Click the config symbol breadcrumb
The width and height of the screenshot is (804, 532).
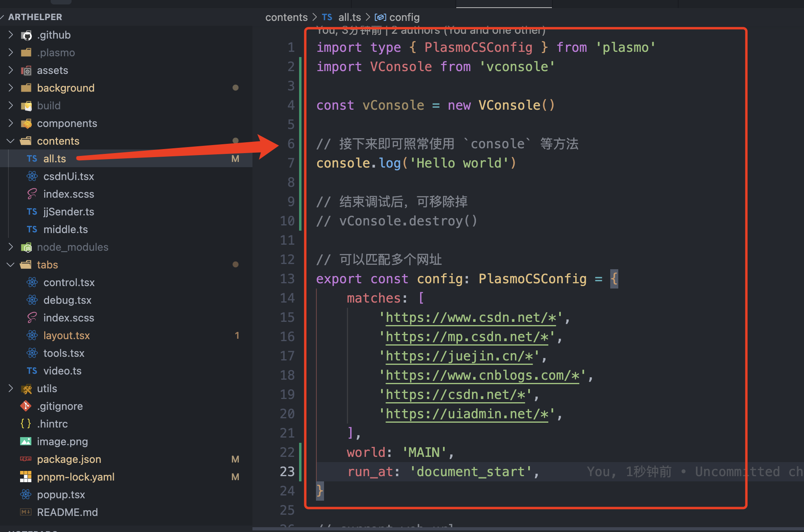click(404, 17)
